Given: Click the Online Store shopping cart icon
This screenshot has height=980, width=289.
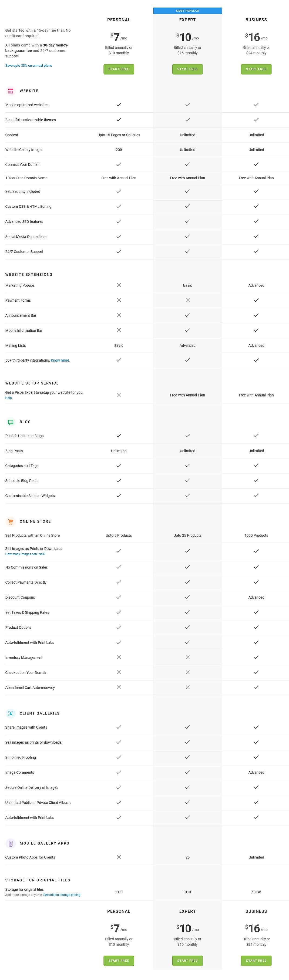Looking at the screenshot, I should click(10, 521).
